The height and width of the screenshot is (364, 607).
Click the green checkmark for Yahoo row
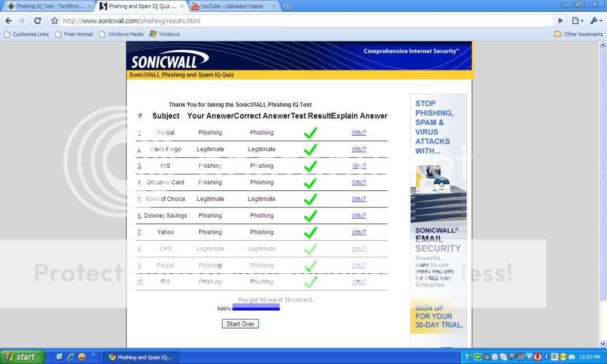pyautogui.click(x=310, y=232)
